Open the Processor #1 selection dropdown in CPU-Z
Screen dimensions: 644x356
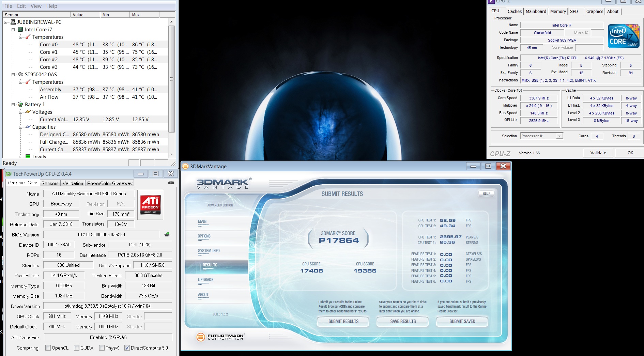542,136
